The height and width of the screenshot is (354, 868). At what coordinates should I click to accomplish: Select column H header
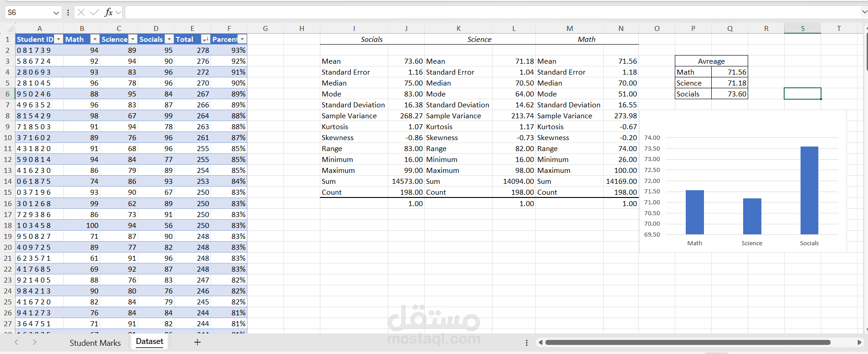302,28
